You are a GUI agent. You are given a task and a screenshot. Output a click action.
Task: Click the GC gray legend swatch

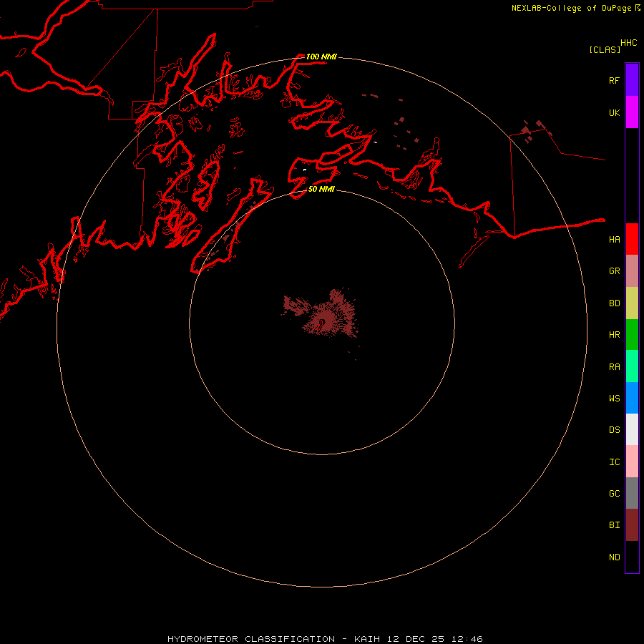[632, 493]
